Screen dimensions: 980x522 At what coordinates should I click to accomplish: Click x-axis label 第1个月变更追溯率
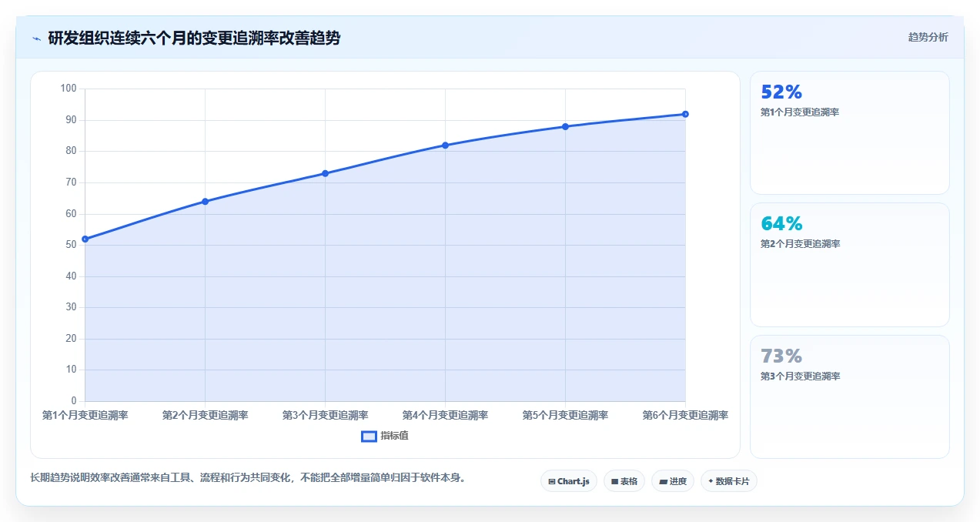click(x=85, y=415)
